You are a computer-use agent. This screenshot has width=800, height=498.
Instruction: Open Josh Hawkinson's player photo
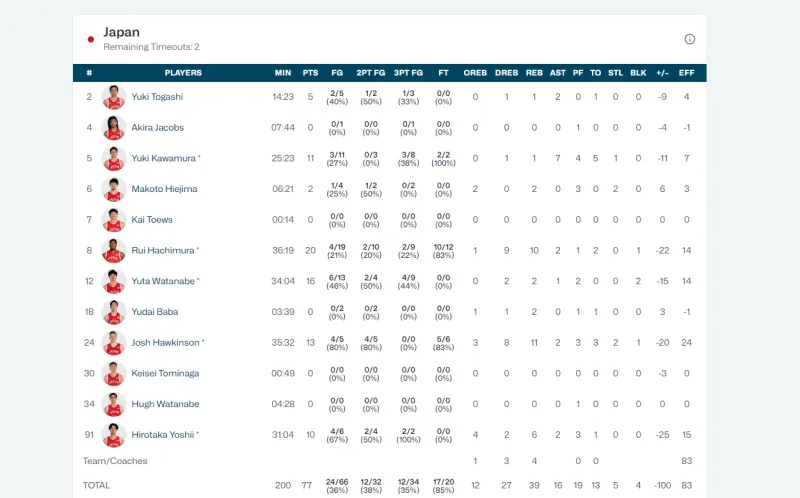(x=114, y=342)
